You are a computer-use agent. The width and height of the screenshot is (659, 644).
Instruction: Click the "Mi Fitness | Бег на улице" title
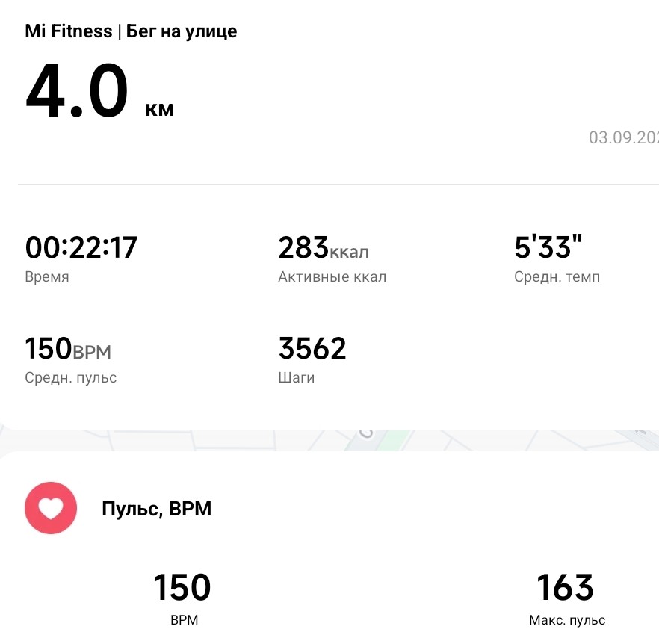pos(131,31)
